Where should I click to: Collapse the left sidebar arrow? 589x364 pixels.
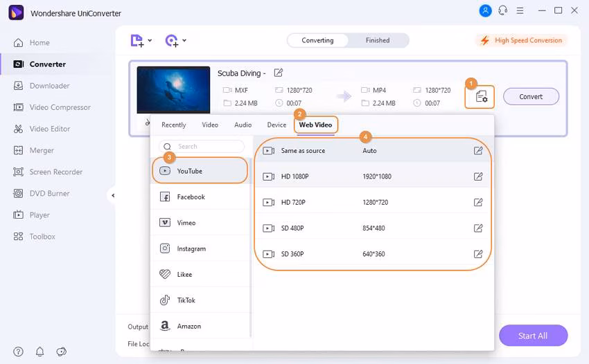click(x=113, y=196)
